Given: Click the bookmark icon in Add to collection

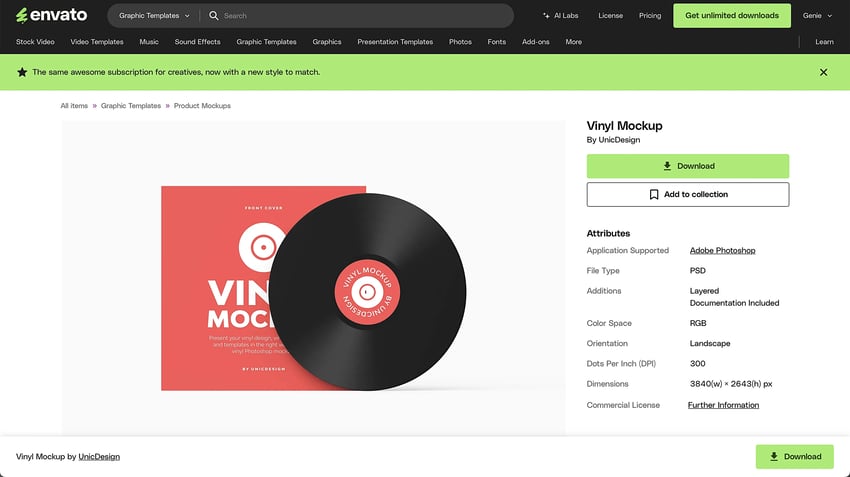Looking at the screenshot, I should [x=654, y=194].
